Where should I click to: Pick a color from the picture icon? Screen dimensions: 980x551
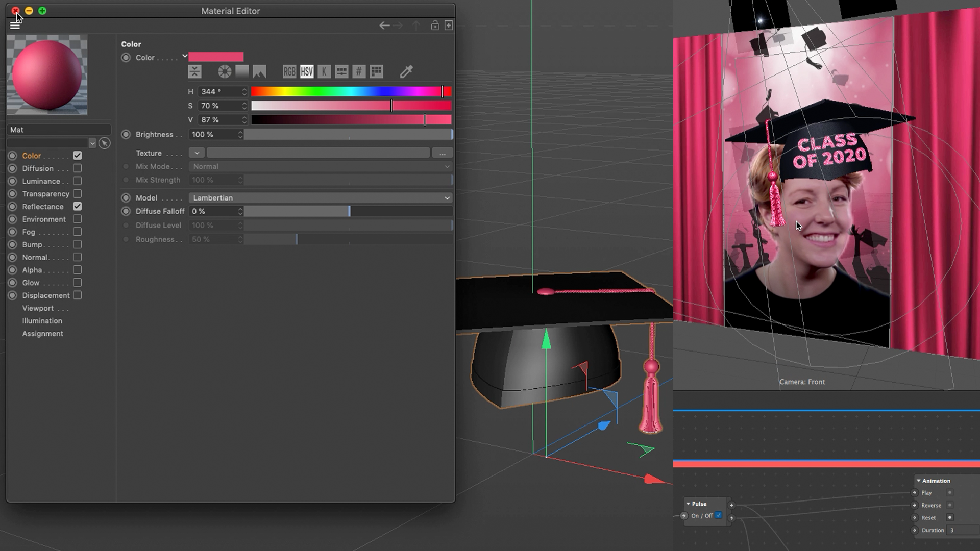(259, 72)
